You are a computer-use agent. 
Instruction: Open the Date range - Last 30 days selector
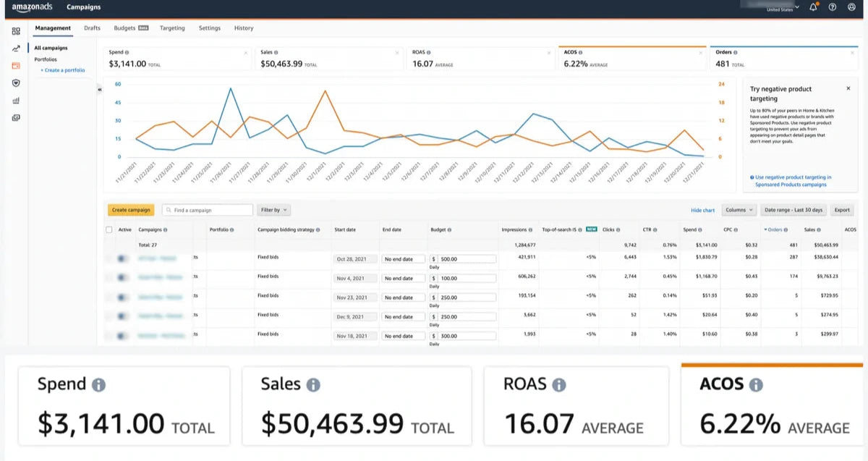pos(792,210)
